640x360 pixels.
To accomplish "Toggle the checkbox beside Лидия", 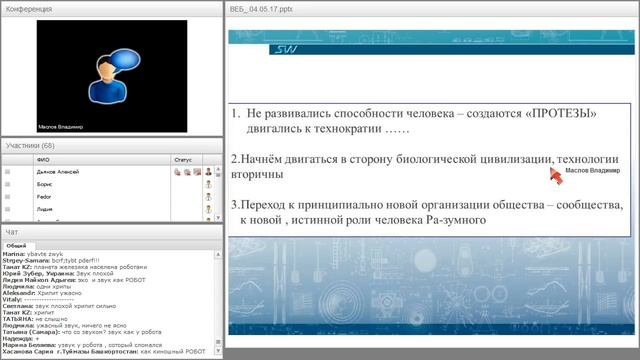I will pos(7,209).
